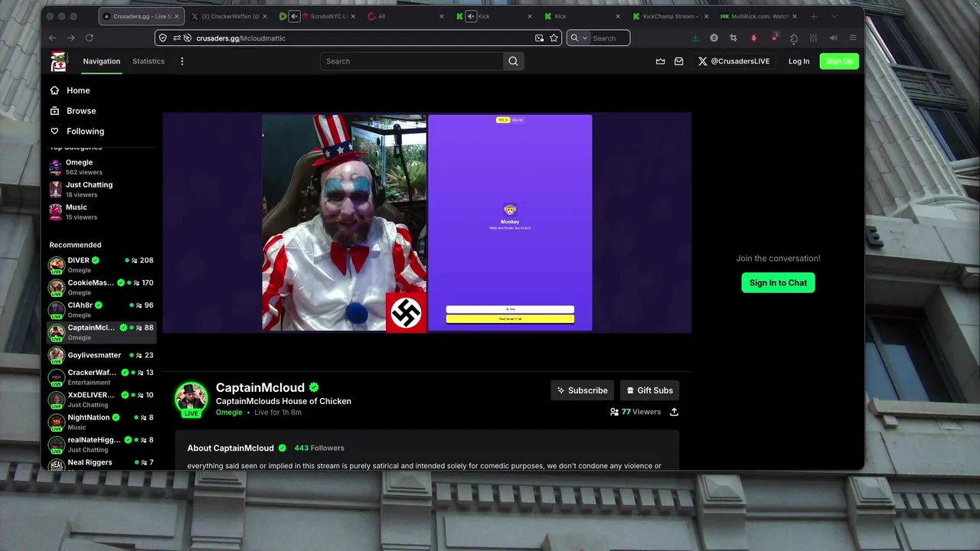Click the Gift Subs button
Viewport: 980px width, 551px height.
point(649,390)
